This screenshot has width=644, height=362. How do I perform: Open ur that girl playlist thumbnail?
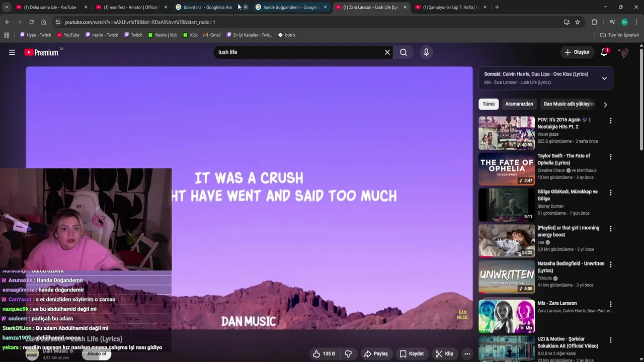[507, 240]
